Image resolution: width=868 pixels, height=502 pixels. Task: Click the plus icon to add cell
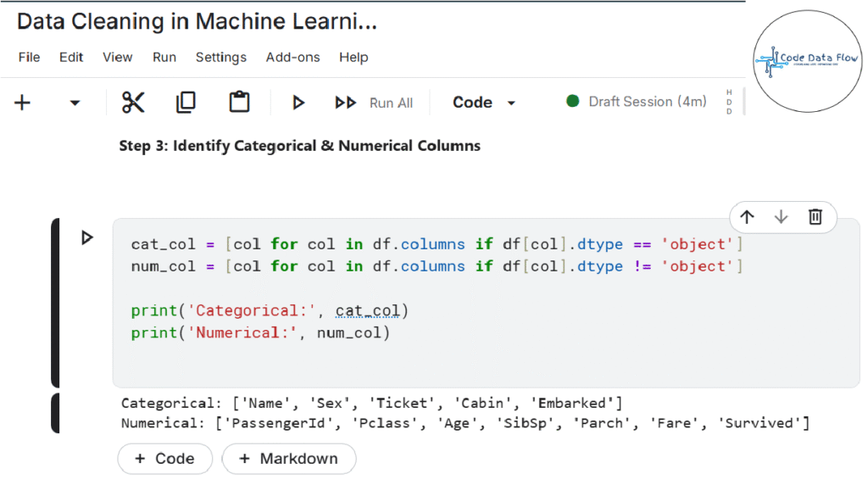tap(23, 103)
